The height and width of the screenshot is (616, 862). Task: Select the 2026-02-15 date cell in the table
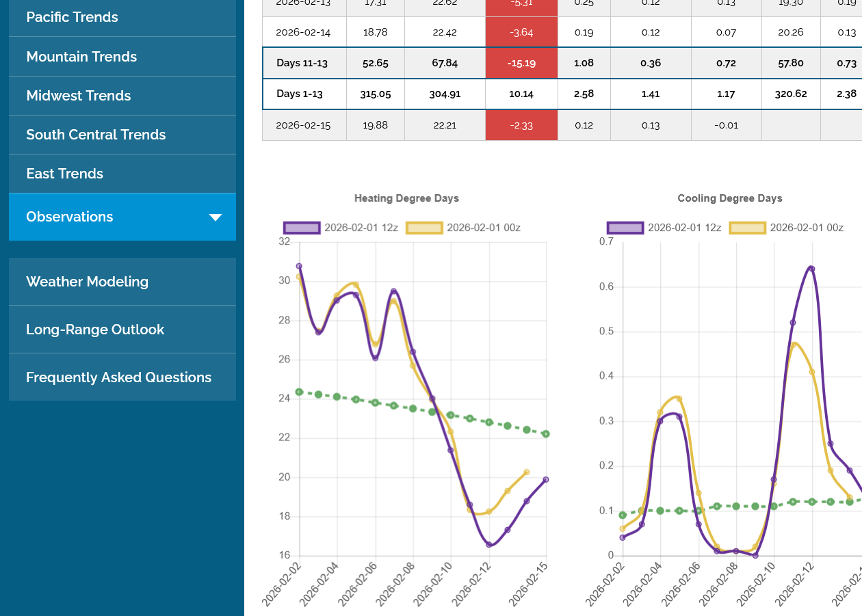coord(304,125)
